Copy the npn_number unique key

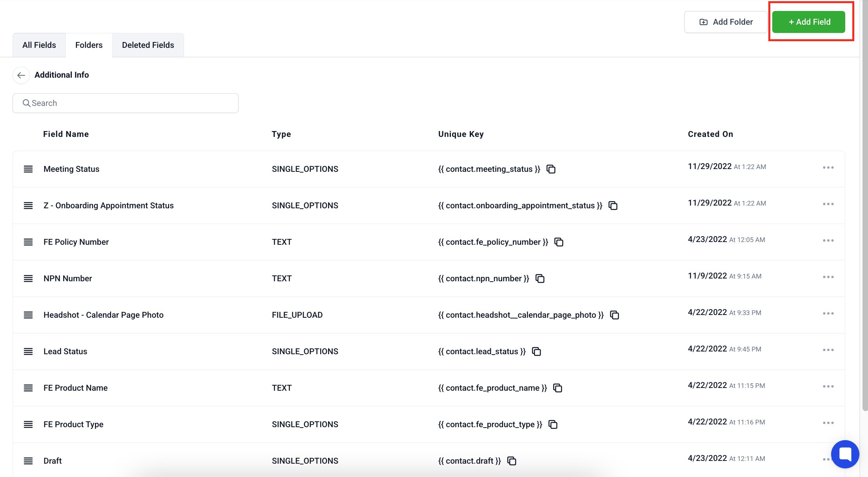tap(540, 279)
